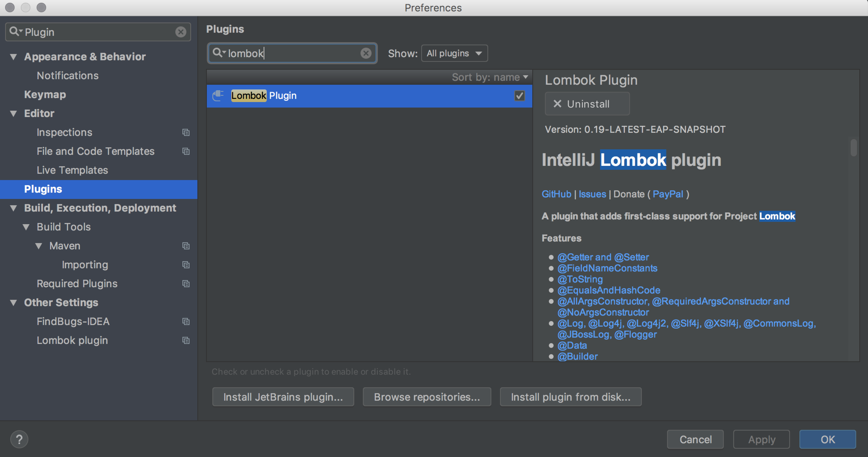Click the plugin description scrollbar thumb
The height and width of the screenshot is (457, 868).
pos(853,148)
